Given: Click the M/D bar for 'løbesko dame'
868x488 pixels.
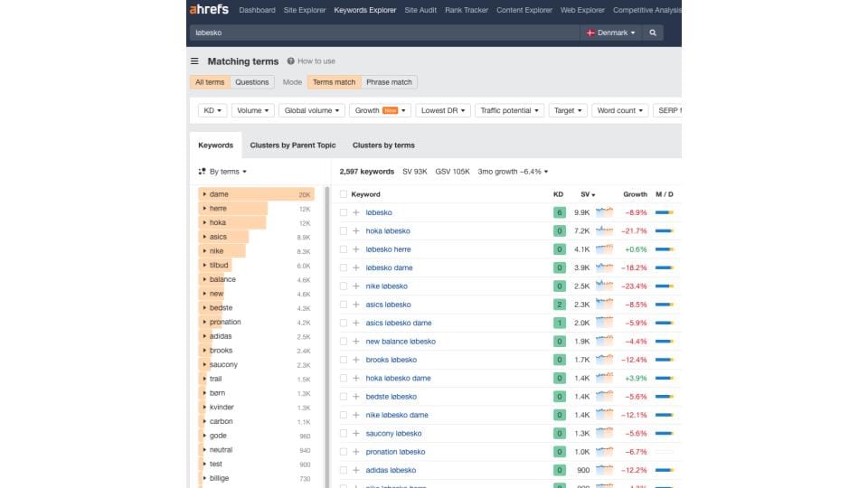Looking at the screenshot, I should click(665, 267).
